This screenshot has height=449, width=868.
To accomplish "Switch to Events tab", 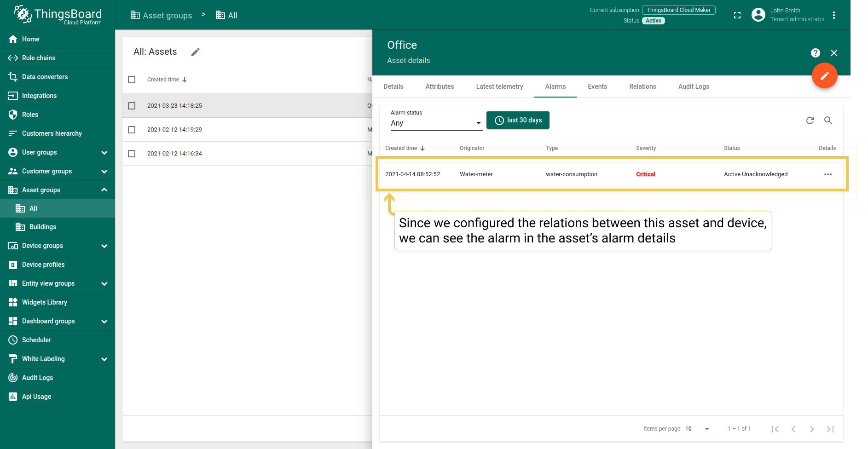I will pyautogui.click(x=597, y=86).
